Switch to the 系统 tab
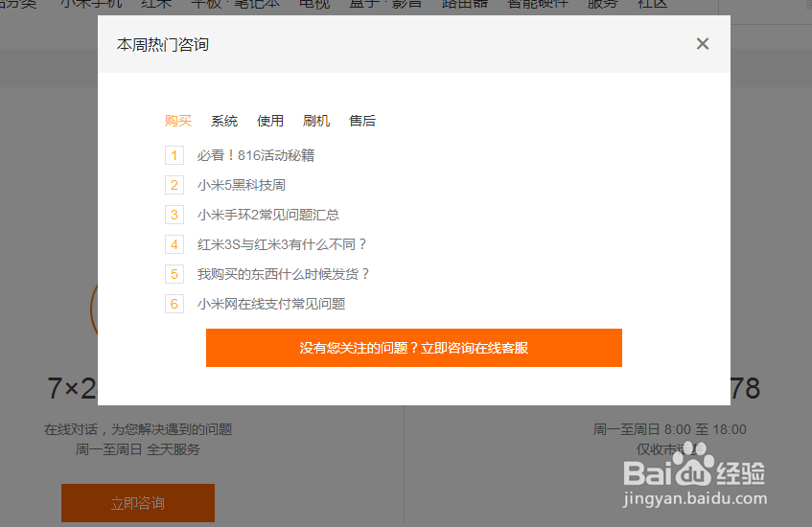The width and height of the screenshot is (812, 527). [x=224, y=121]
